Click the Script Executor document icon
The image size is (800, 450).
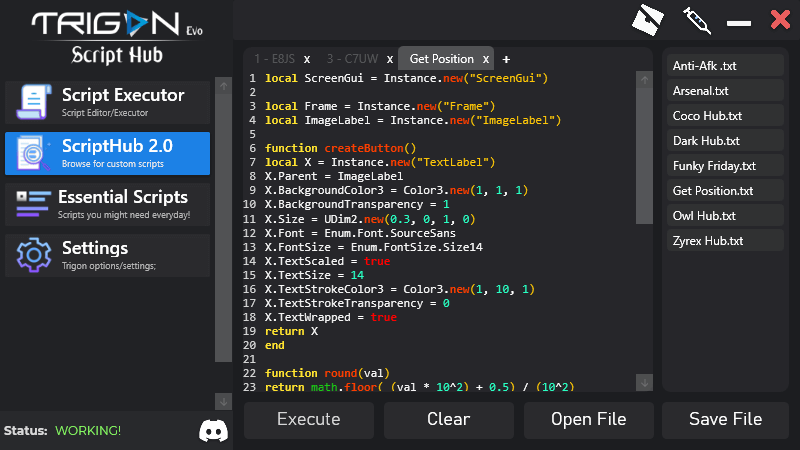click(x=34, y=103)
